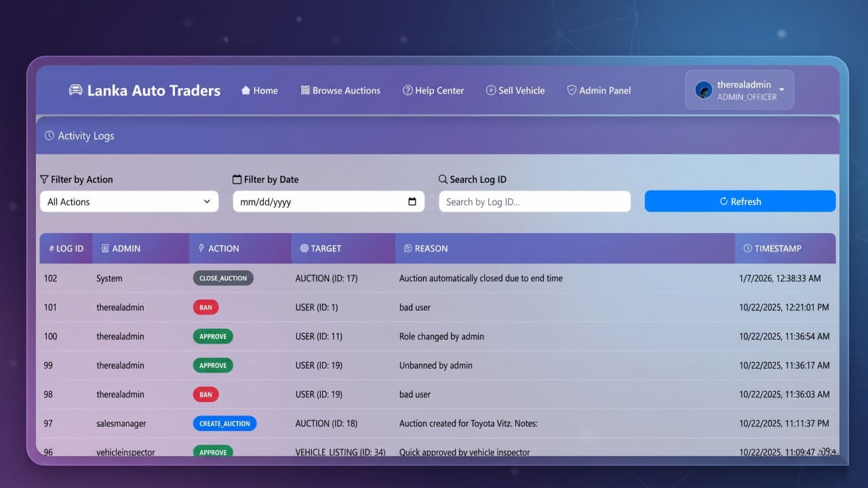The height and width of the screenshot is (488, 868).
Task: Click the APPROVE badge on log 100
Action: coord(213,336)
